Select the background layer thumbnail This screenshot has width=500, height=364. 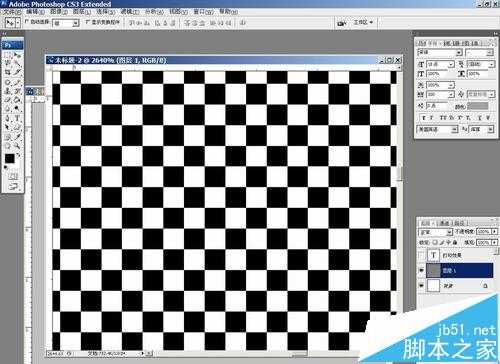433,286
